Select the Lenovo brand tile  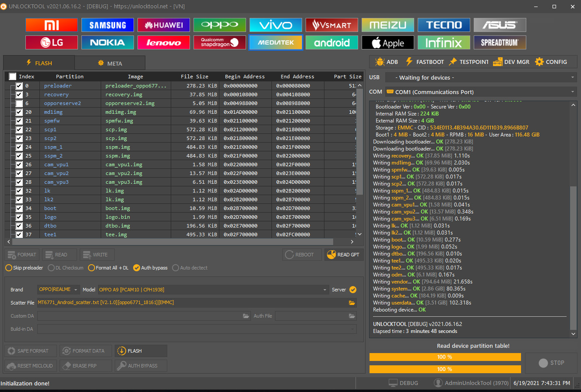164,42
